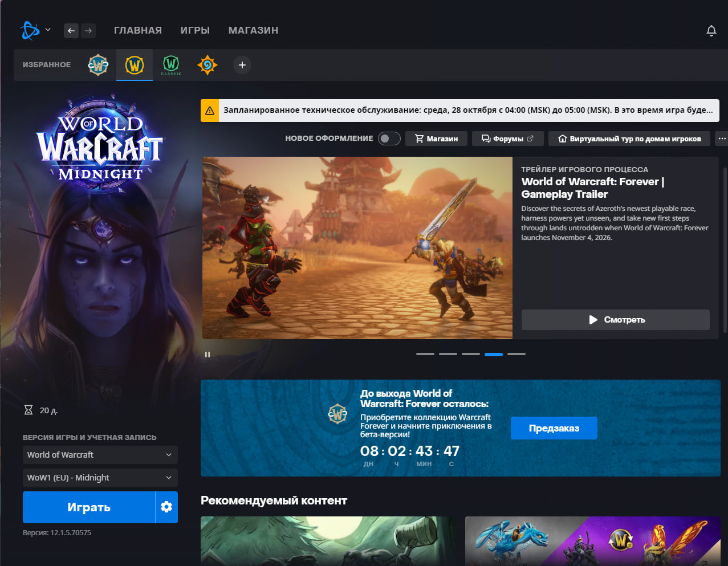Image resolution: width=728 pixels, height=566 pixels.
Task: Go forward with the right arrow button
Action: 88,31
